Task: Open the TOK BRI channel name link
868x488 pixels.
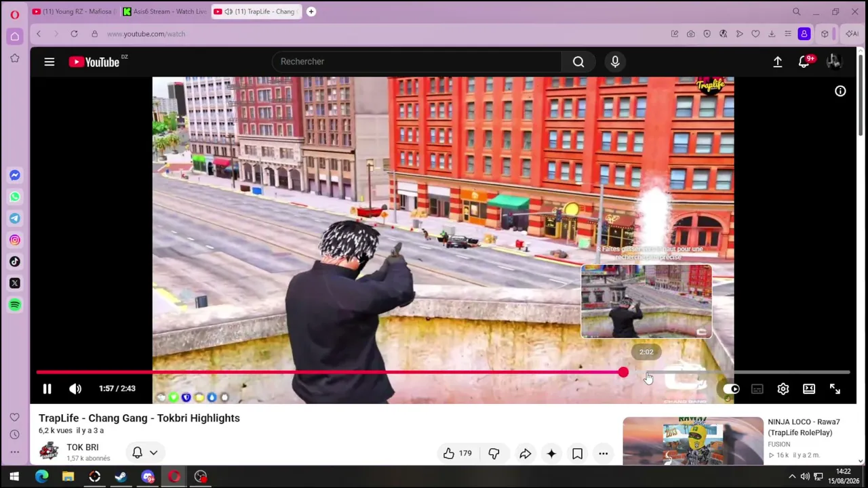Action: tap(82, 447)
